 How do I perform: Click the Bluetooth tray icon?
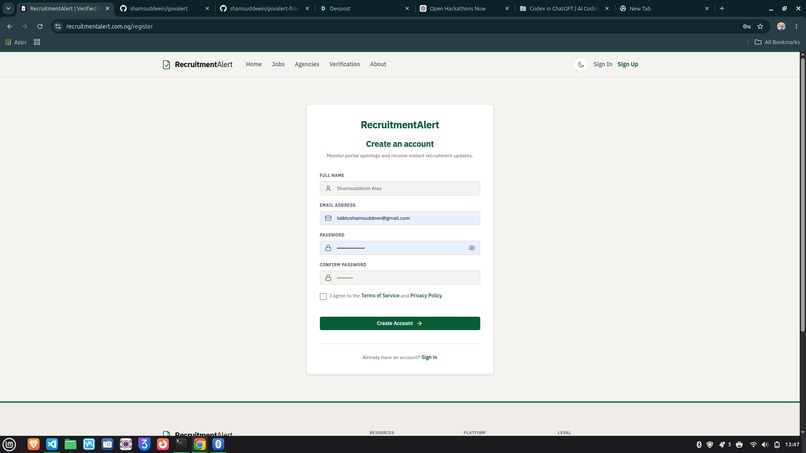699,444
